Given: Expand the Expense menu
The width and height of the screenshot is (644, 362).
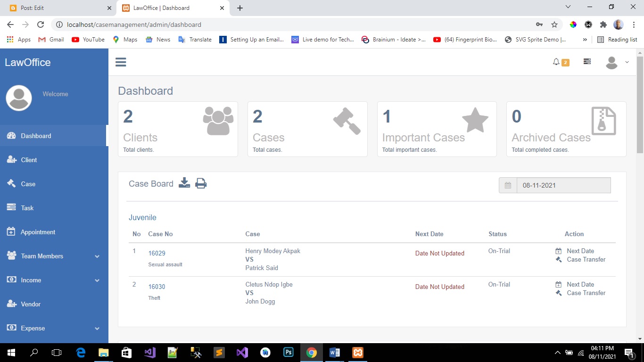Looking at the screenshot, I should (x=33, y=328).
